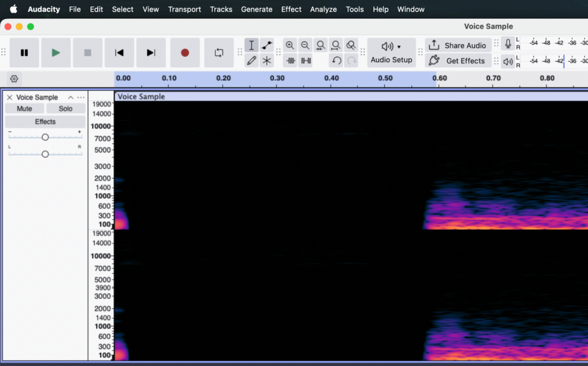Open the Effect menu
588x366 pixels.
coord(291,9)
